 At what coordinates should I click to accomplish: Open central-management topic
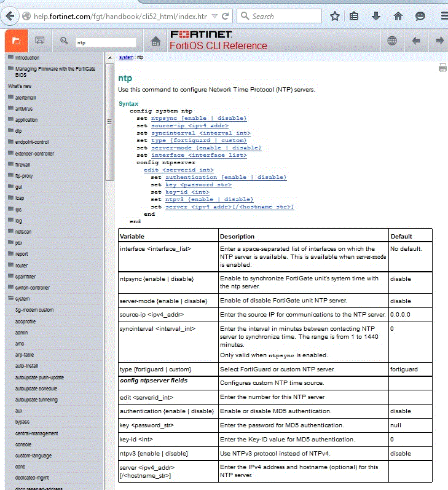(x=36, y=433)
